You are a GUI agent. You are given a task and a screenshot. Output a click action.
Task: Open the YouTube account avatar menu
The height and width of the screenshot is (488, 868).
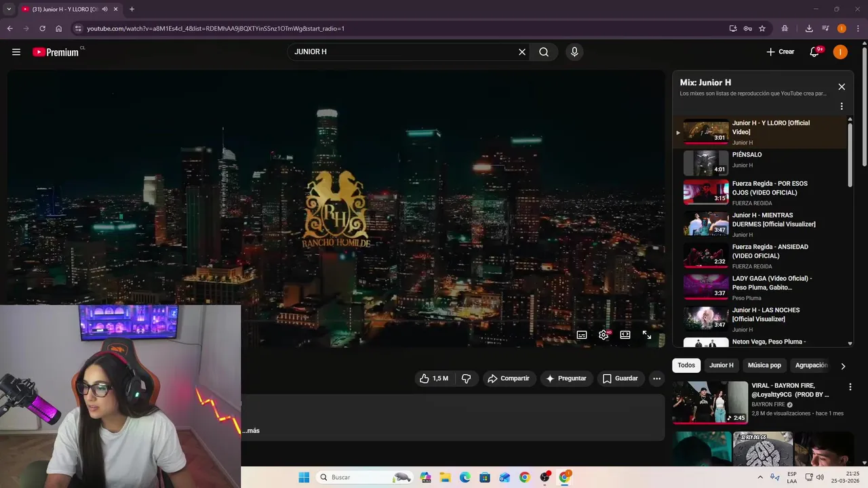840,52
